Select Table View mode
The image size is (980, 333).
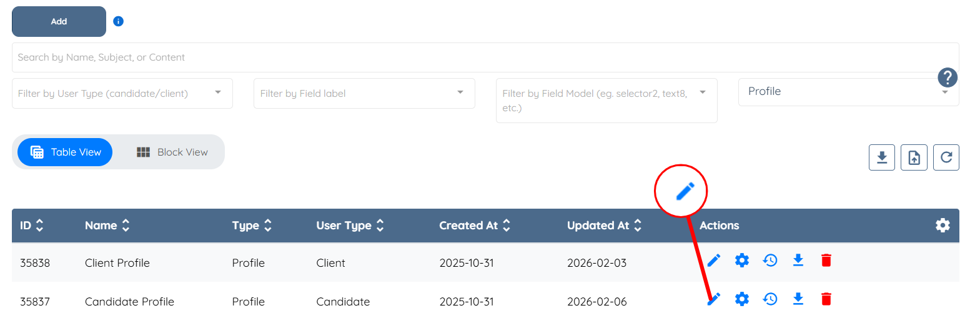65,152
